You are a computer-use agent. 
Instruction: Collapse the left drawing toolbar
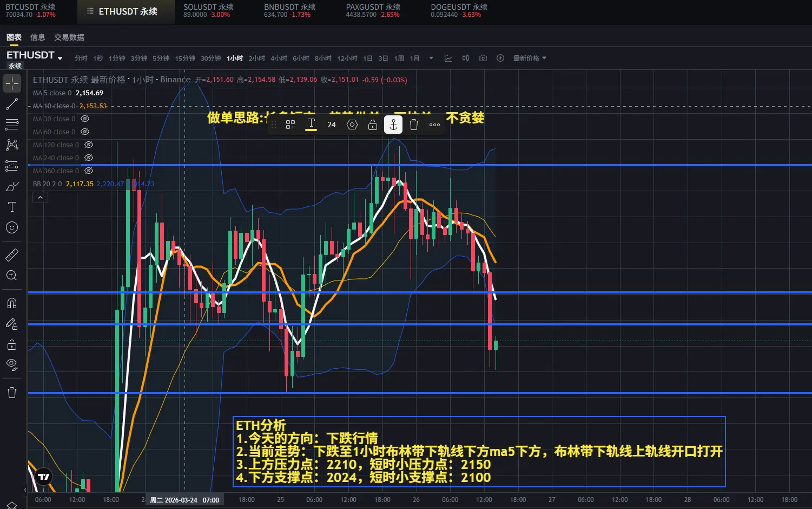(x=25, y=490)
